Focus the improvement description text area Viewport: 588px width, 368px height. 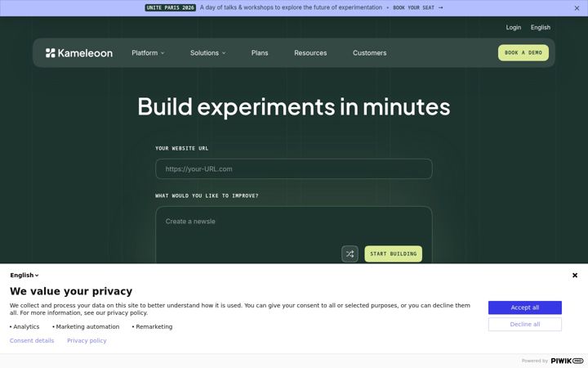tap(294, 235)
